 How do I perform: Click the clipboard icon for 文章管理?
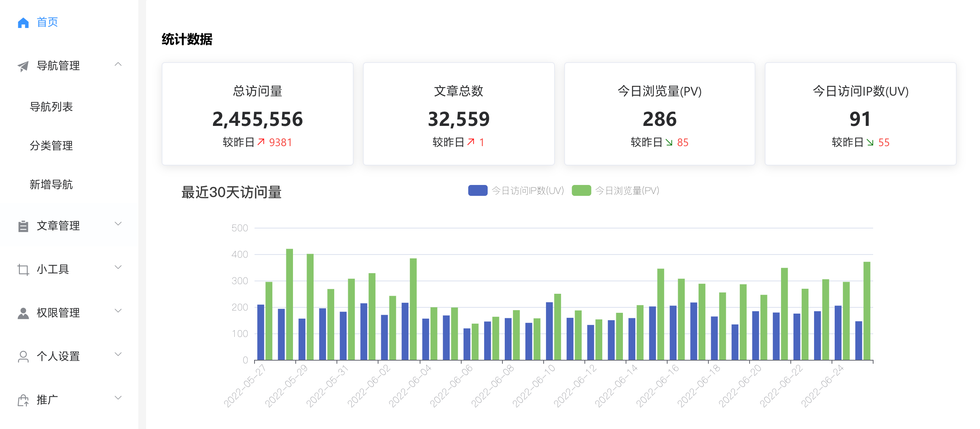(23, 226)
